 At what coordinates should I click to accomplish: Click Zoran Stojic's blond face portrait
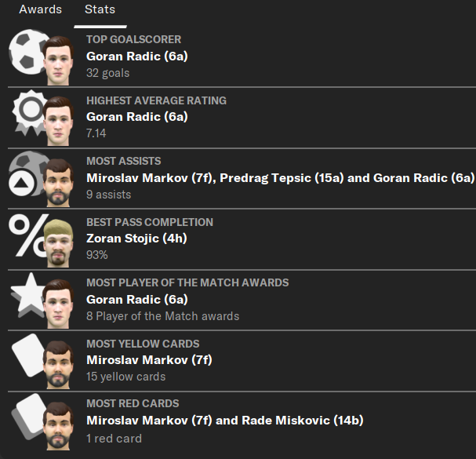pos(58,243)
